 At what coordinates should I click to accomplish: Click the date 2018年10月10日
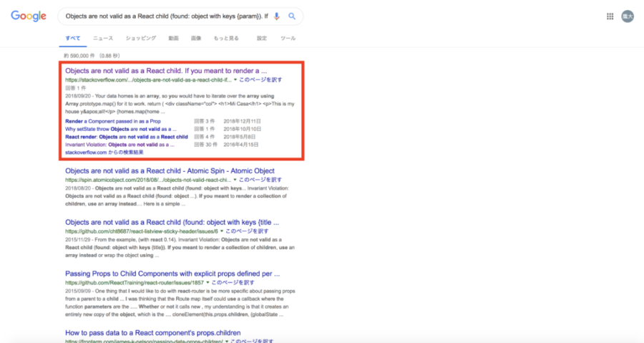coord(243,129)
